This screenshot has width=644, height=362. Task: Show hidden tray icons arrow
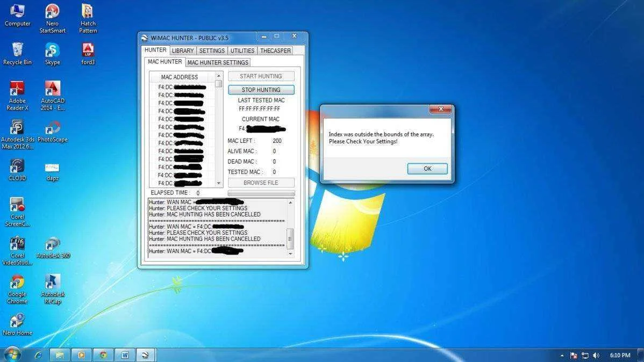point(562,356)
